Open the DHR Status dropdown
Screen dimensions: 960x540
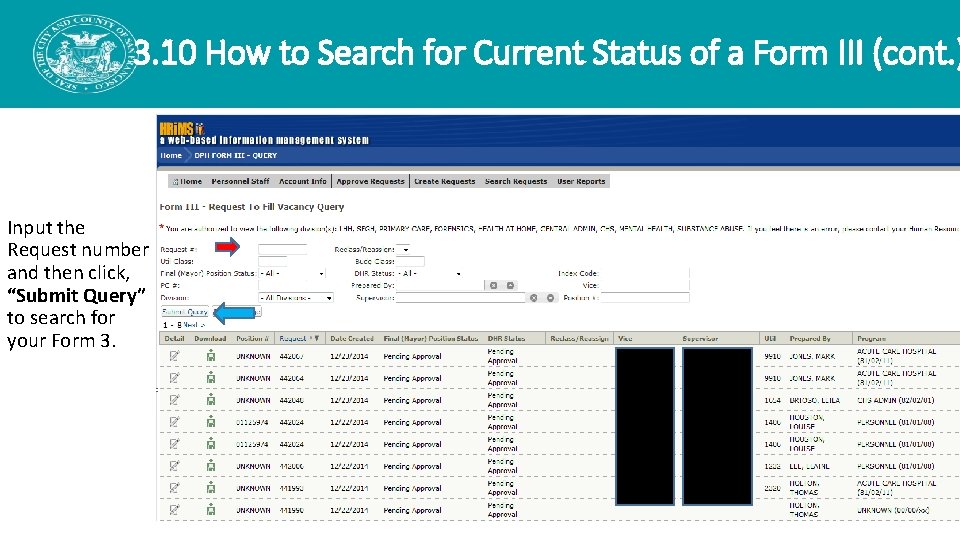click(x=429, y=274)
